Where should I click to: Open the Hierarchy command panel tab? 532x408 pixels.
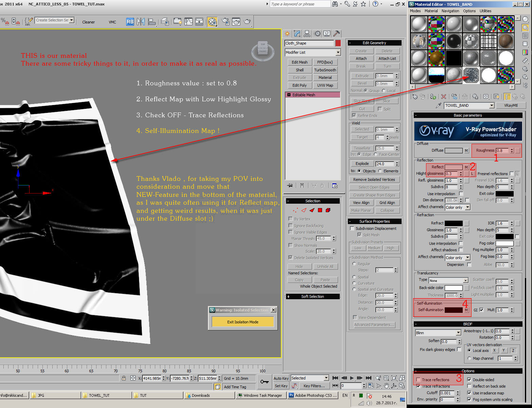(307, 33)
